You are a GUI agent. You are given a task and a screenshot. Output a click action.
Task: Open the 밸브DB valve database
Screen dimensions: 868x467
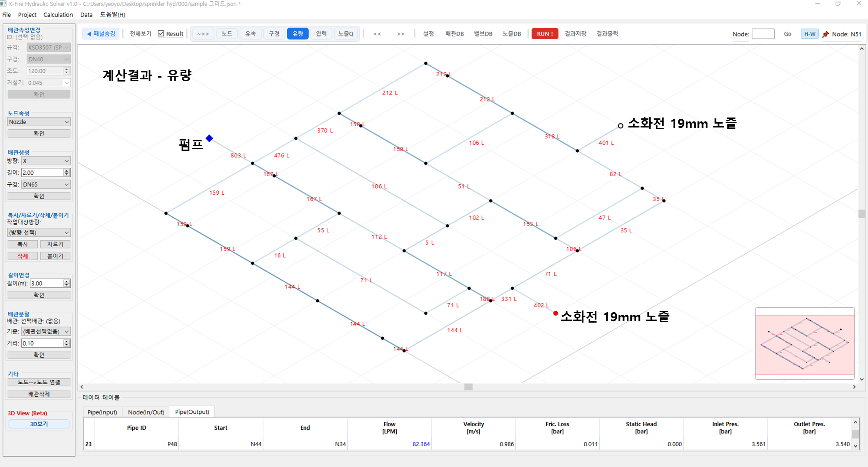[483, 33]
